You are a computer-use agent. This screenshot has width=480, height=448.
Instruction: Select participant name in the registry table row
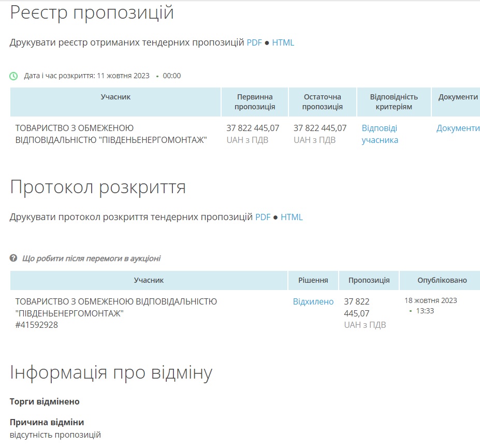[111, 134]
